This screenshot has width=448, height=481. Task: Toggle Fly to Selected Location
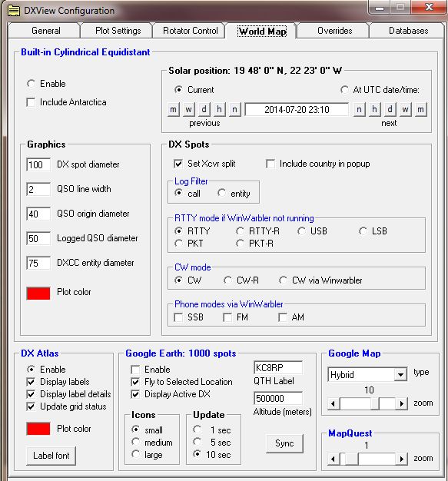click(135, 382)
